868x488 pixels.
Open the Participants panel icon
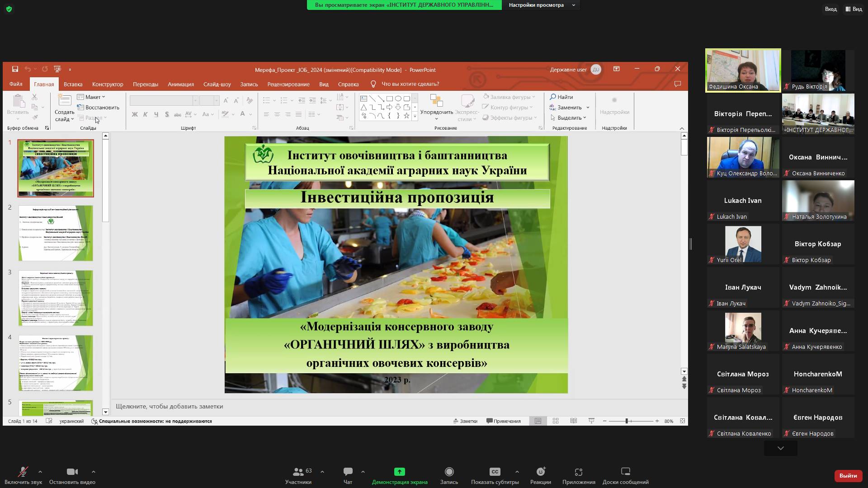click(298, 472)
